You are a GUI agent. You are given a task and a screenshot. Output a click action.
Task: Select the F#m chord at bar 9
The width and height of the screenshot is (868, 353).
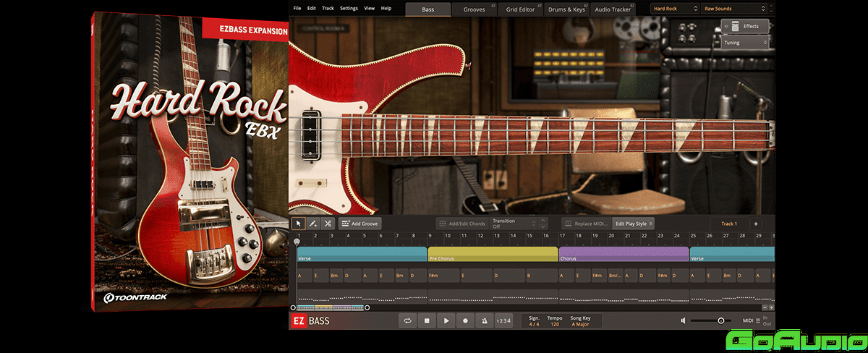click(x=444, y=276)
